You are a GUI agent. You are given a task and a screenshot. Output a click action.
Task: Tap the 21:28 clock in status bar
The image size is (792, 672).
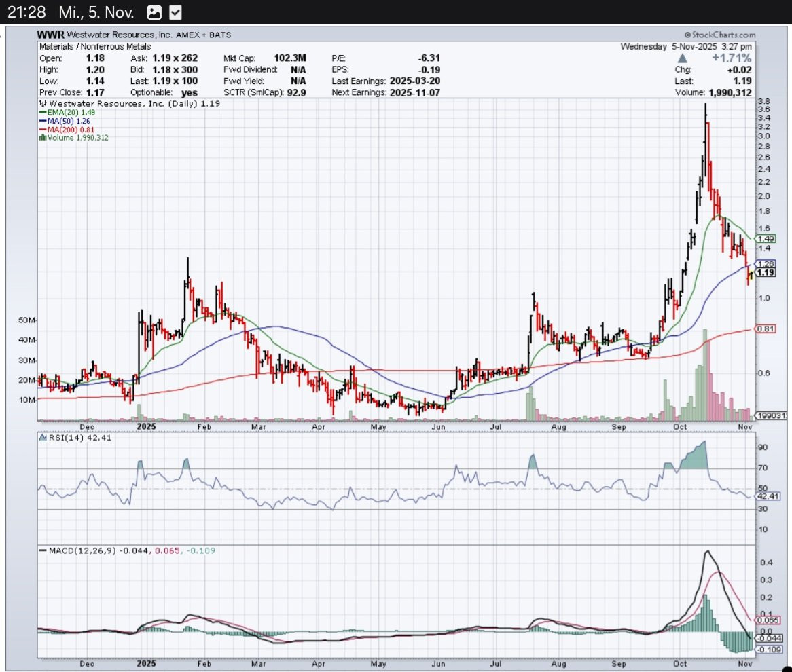[23, 12]
